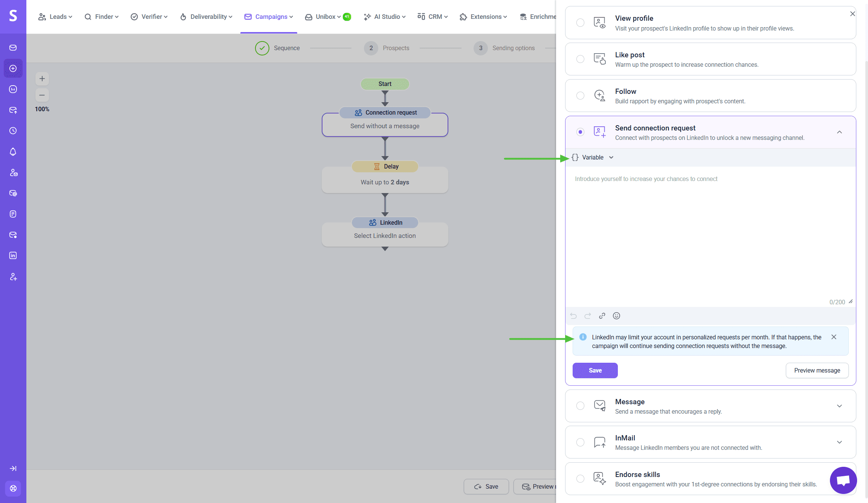Expand the sidebar using arrow icon
868x503 pixels.
click(13, 468)
